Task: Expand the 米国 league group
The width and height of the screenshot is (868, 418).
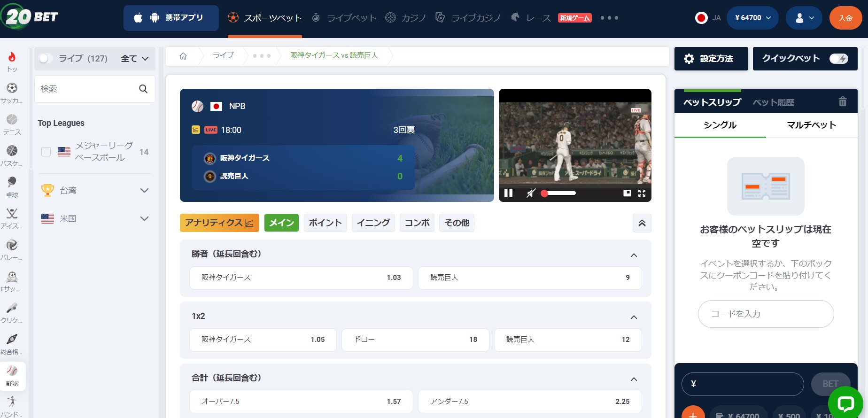Action: (x=144, y=218)
